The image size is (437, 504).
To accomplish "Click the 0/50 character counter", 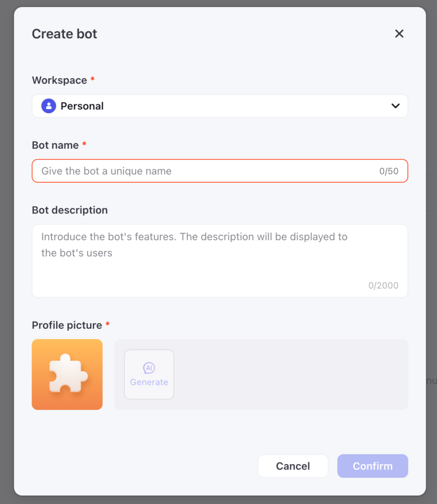I will [389, 171].
